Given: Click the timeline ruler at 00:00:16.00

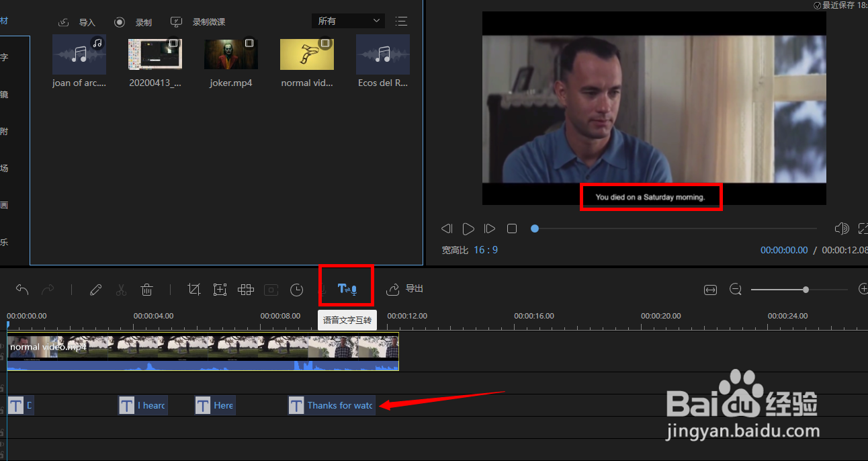Looking at the screenshot, I should [534, 316].
